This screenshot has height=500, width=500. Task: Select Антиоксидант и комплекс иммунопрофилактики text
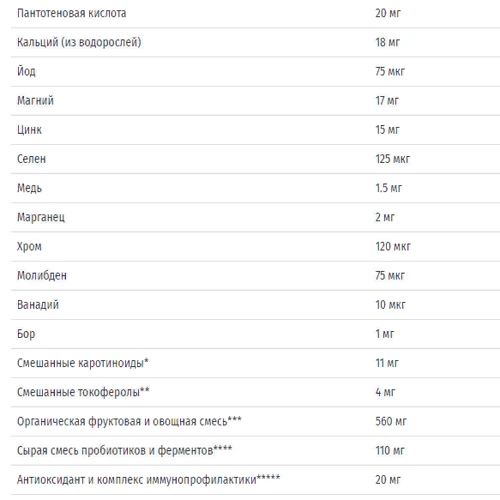point(137,480)
